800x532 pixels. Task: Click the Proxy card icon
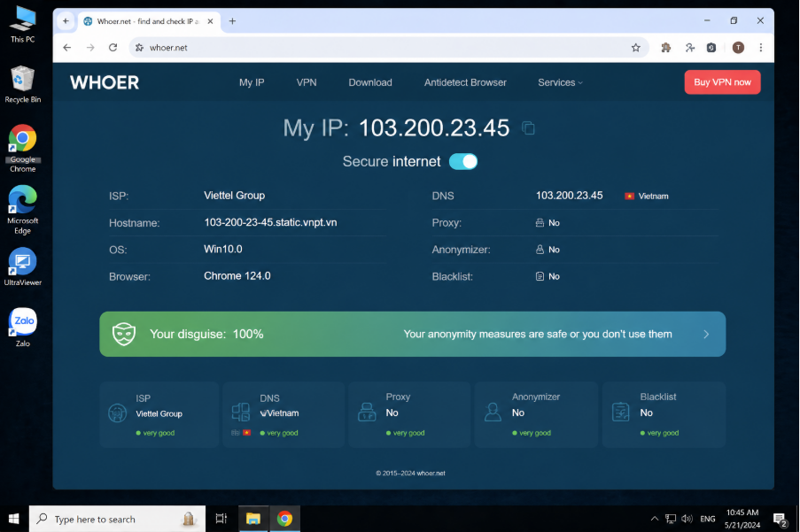(367, 412)
